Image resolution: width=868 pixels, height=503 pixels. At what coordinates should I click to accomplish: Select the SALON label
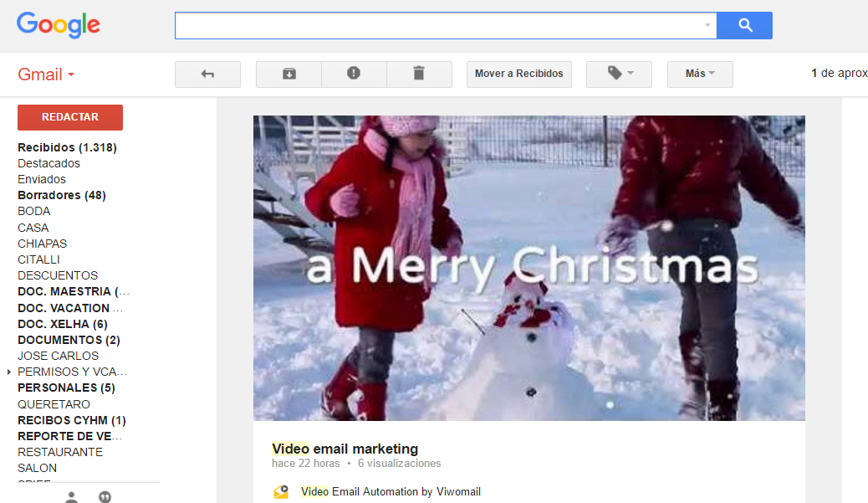37,468
